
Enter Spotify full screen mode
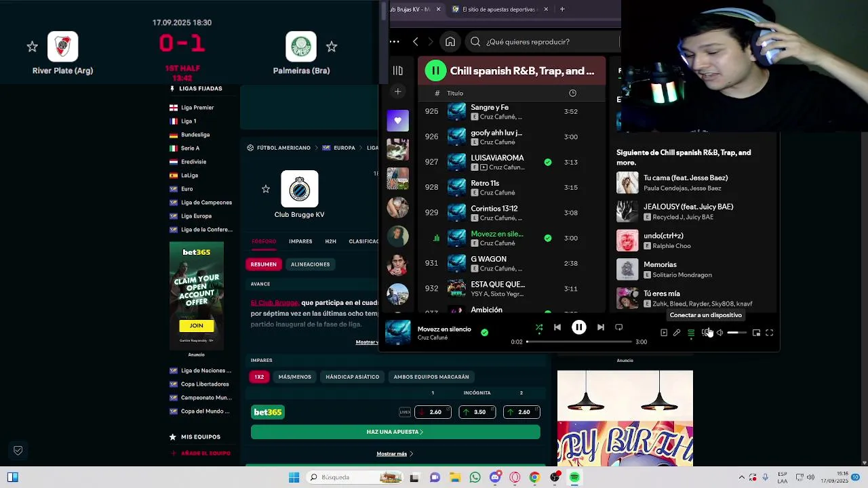(770, 333)
